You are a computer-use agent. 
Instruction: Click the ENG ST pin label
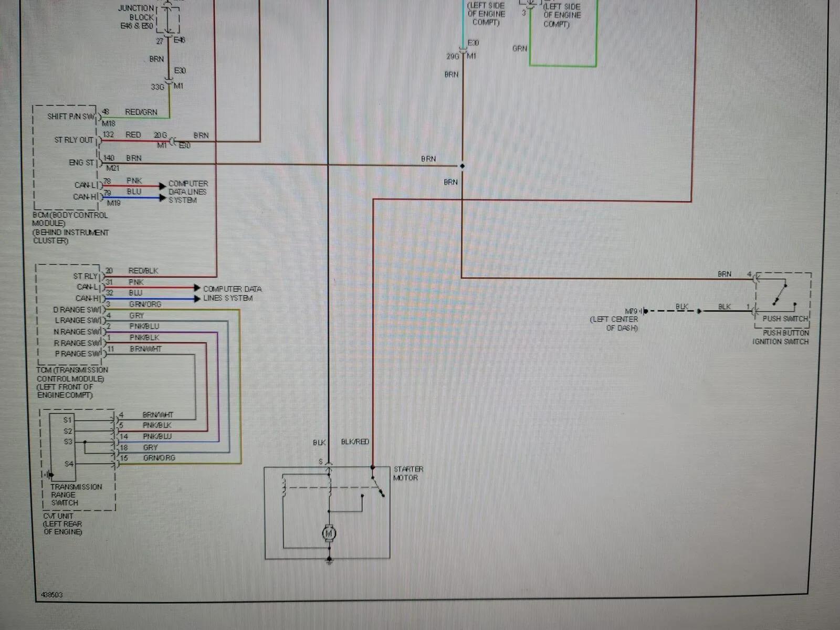(x=81, y=162)
